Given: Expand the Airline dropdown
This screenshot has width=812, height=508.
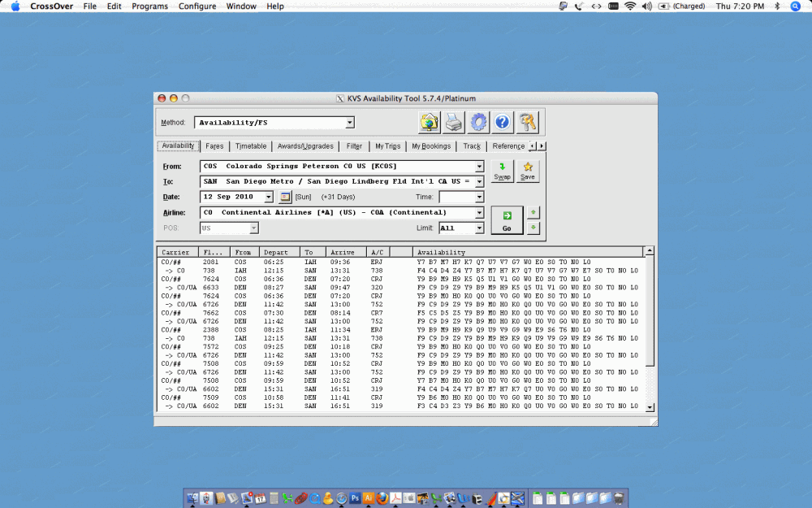Looking at the screenshot, I should (480, 212).
